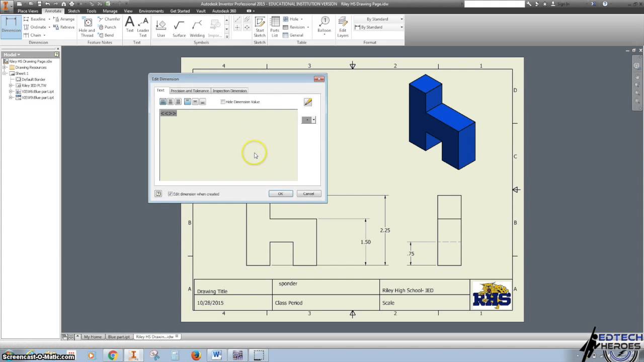Click the Surface texture symbol tool
This screenshot has height=362, width=644.
179,29
